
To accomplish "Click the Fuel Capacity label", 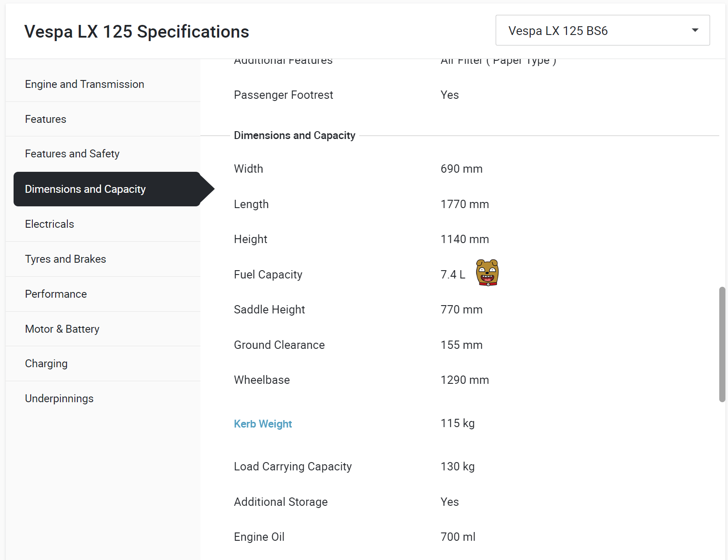I will [268, 275].
